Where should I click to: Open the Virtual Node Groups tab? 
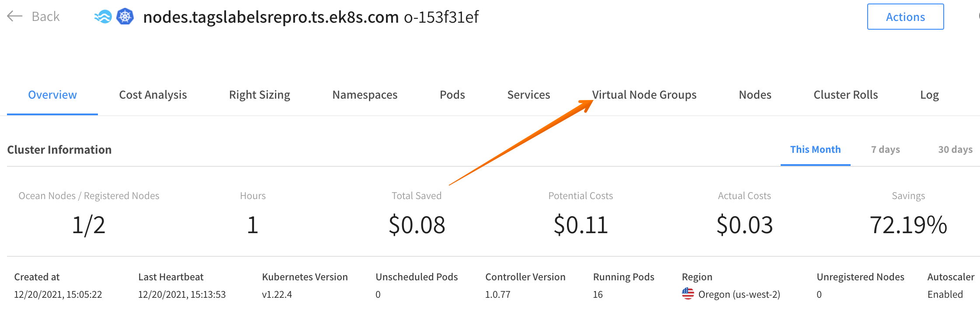644,95
